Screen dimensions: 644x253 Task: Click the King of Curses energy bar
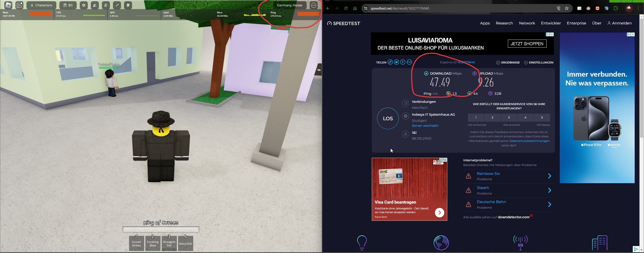tap(161, 229)
